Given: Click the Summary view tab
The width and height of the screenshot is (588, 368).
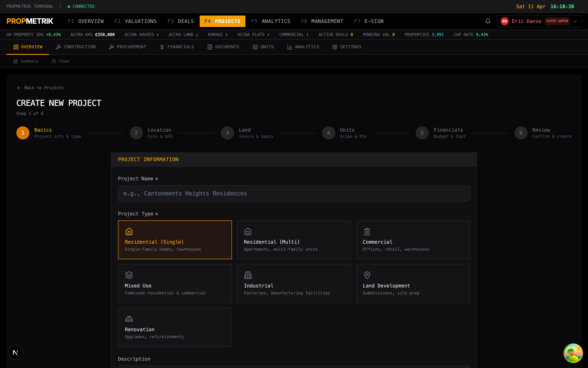Looking at the screenshot, I should [26, 61].
